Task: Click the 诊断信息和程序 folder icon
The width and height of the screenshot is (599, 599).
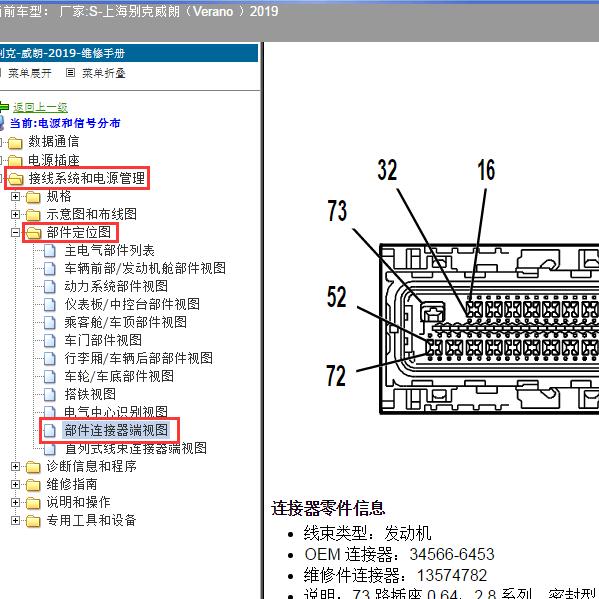Action: [x=33, y=467]
